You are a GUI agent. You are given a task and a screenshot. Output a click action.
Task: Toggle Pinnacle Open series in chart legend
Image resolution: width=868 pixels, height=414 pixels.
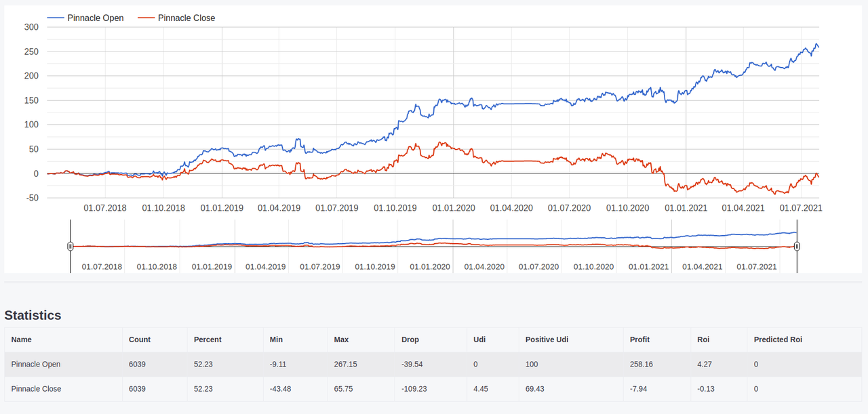click(x=85, y=18)
